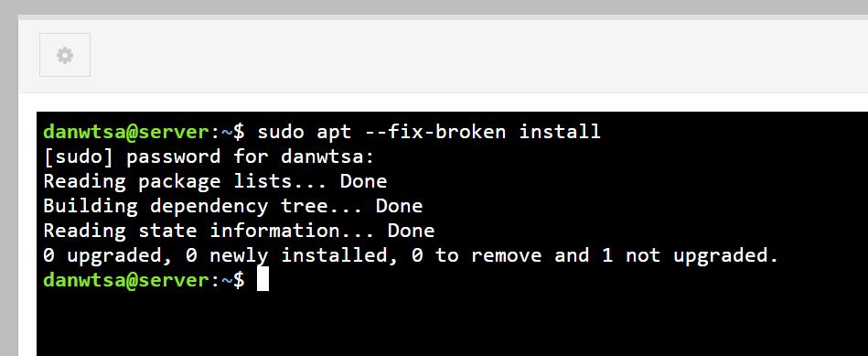Click the first green danwtsa@server prompt
Viewport: 868px width, 356px height.
click(x=127, y=132)
